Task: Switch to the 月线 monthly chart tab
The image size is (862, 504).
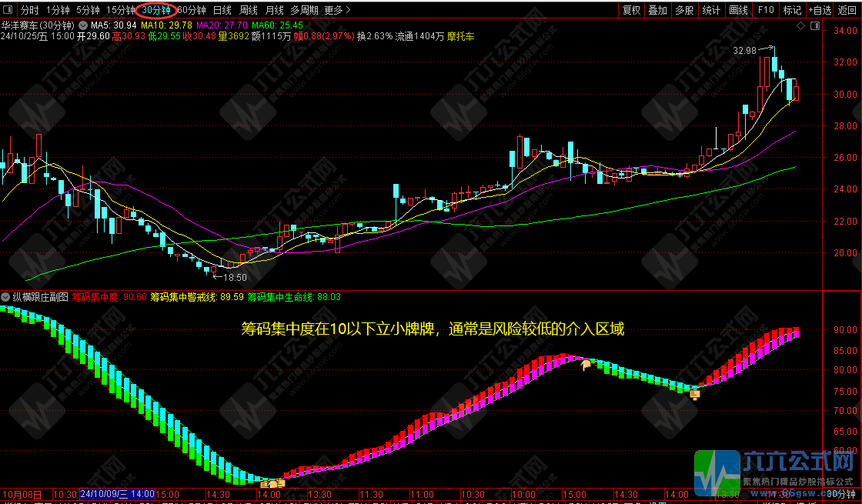Action: coord(274,10)
